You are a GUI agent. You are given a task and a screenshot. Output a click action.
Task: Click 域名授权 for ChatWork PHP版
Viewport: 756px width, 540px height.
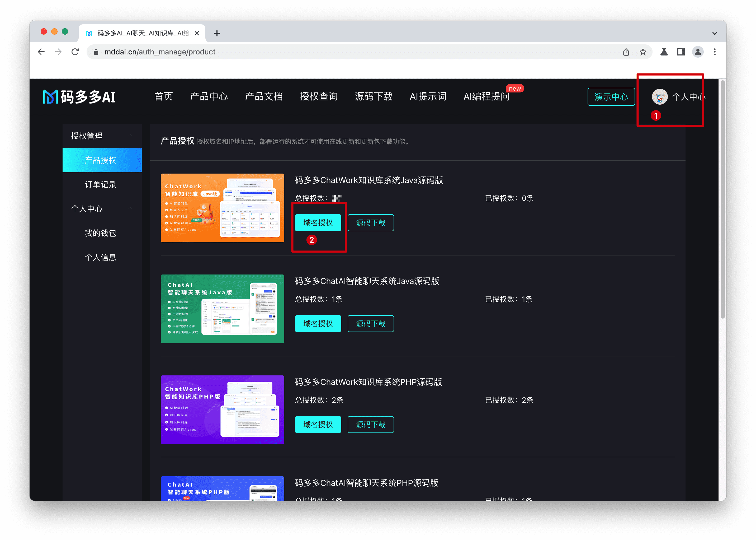point(318,425)
